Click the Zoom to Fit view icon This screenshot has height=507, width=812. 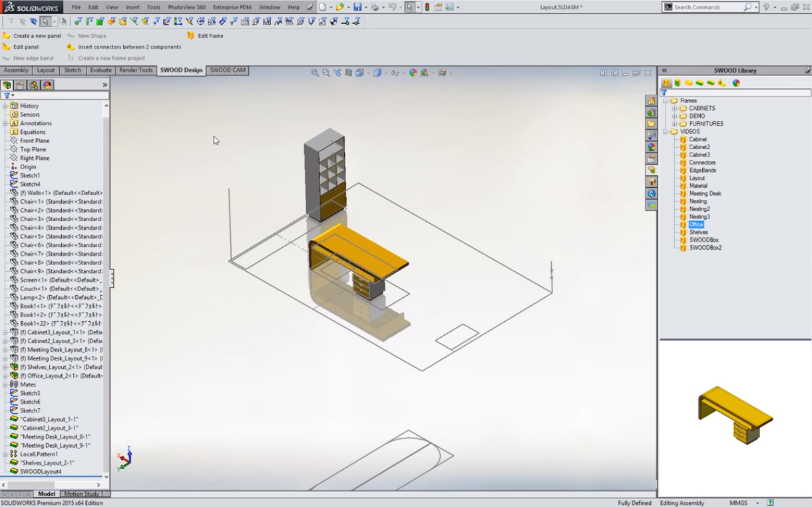pyautogui.click(x=315, y=73)
